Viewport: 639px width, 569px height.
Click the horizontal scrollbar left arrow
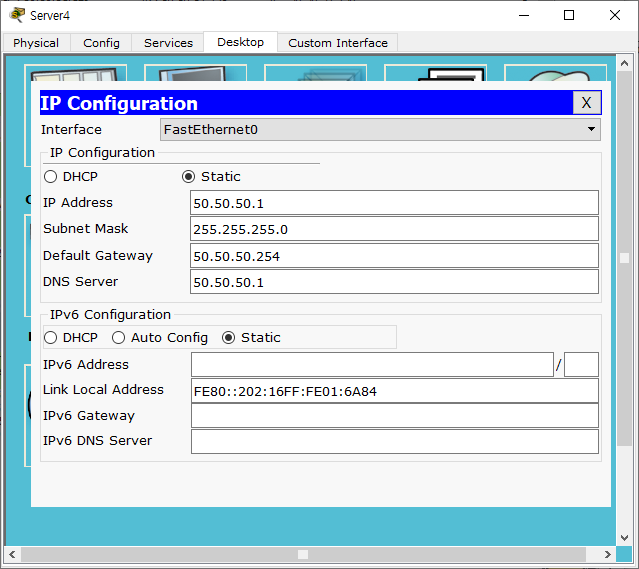pos(12,554)
